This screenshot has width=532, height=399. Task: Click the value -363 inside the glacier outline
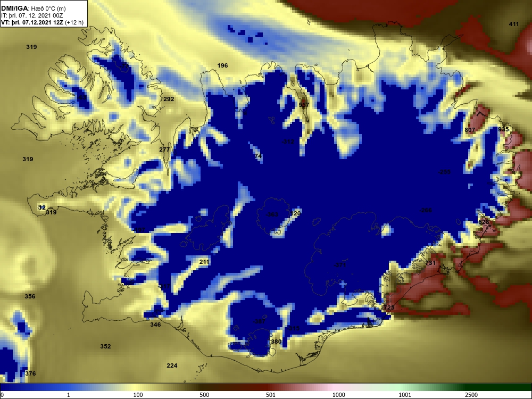272,214
